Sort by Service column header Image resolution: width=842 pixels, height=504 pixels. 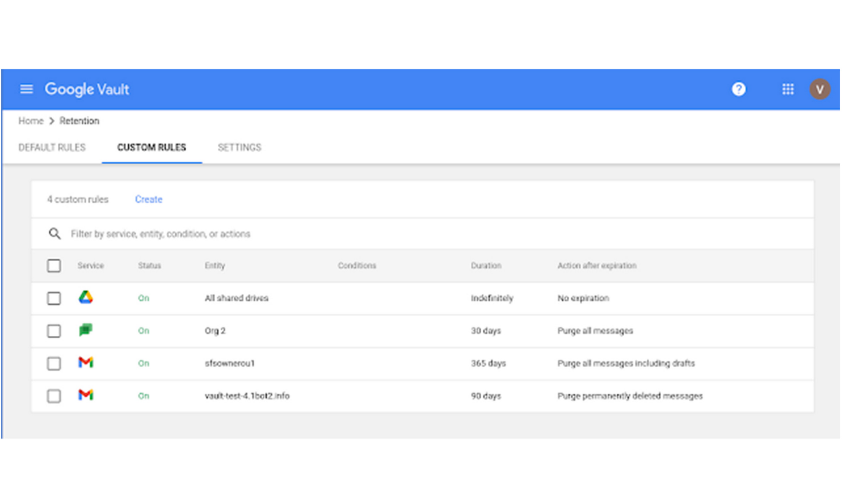[91, 265]
